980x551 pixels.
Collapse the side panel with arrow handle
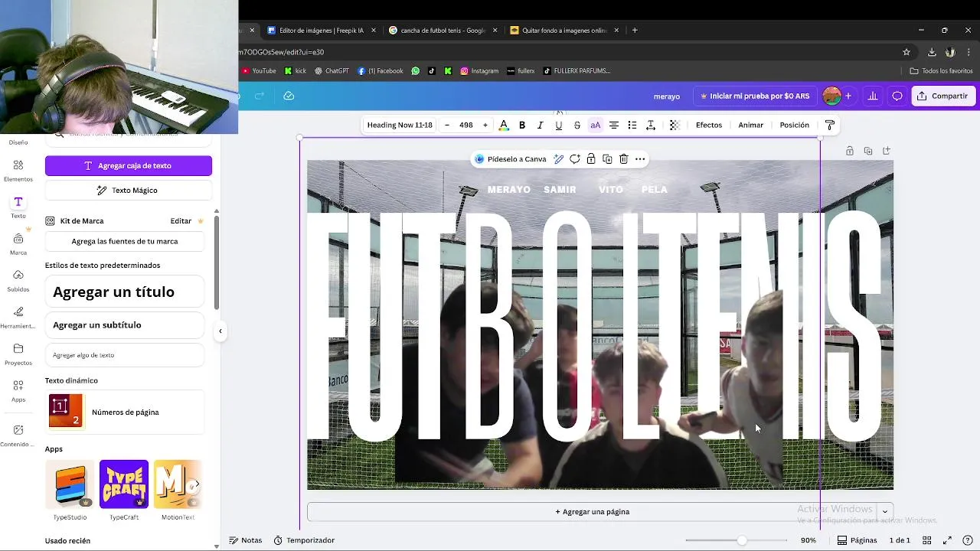pos(220,331)
